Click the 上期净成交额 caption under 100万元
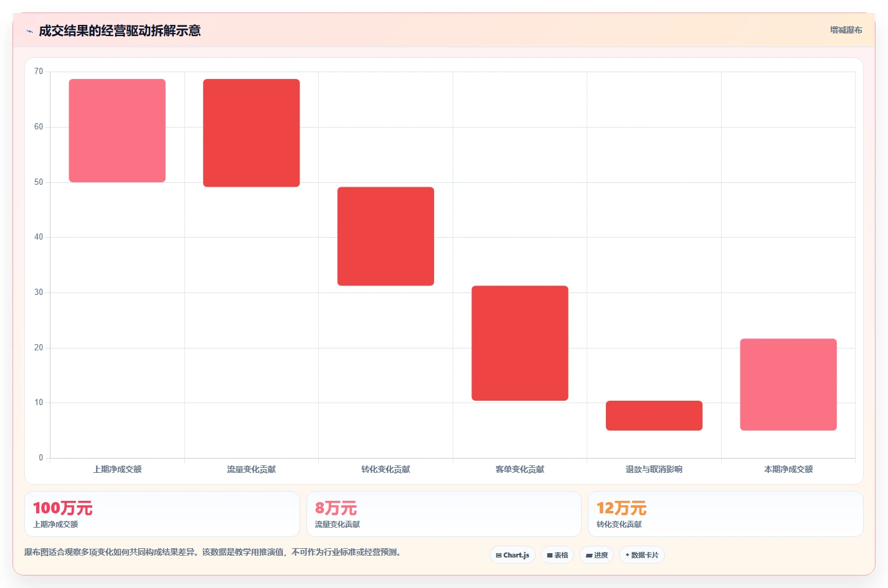Viewport: 888px width, 588px height. coord(55,525)
